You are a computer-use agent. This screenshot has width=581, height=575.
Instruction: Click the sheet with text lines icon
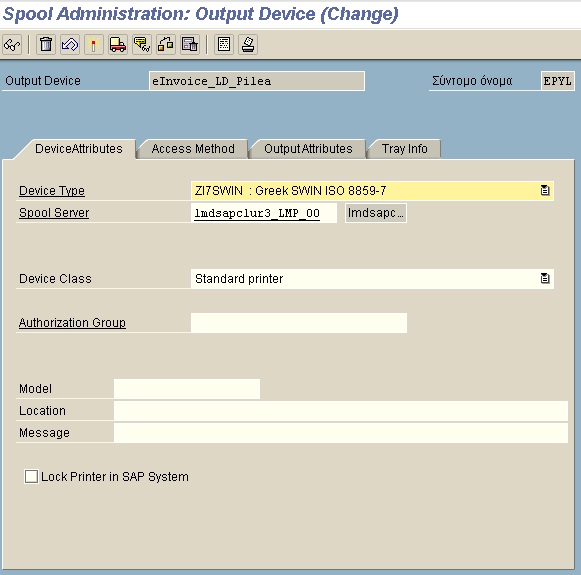click(224, 45)
